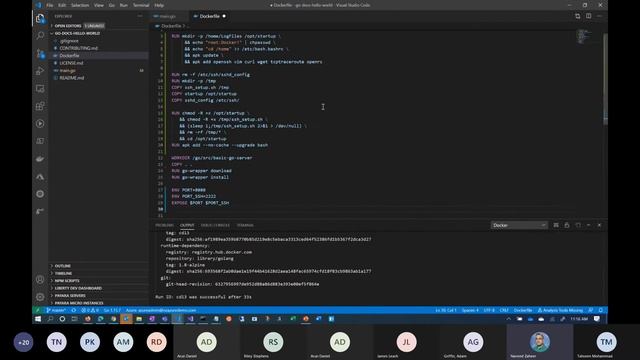The height and width of the screenshot is (360, 640).
Task: Open the Cortana circle on taskbar
Action: tap(62, 319)
